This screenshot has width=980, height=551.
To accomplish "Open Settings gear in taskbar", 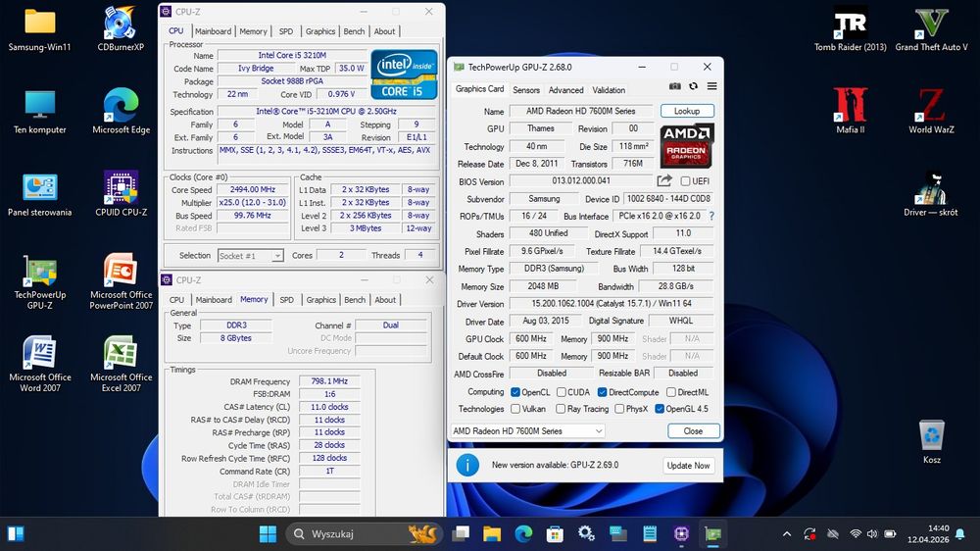I will [586, 534].
